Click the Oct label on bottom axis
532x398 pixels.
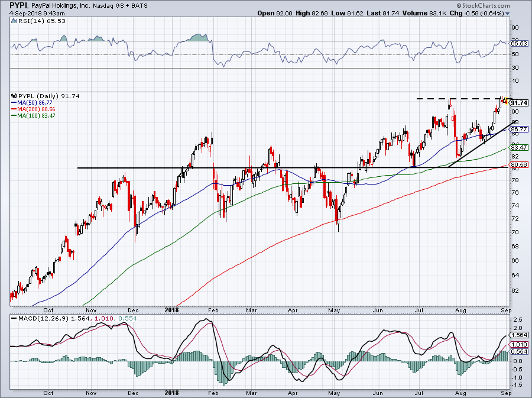point(48,393)
